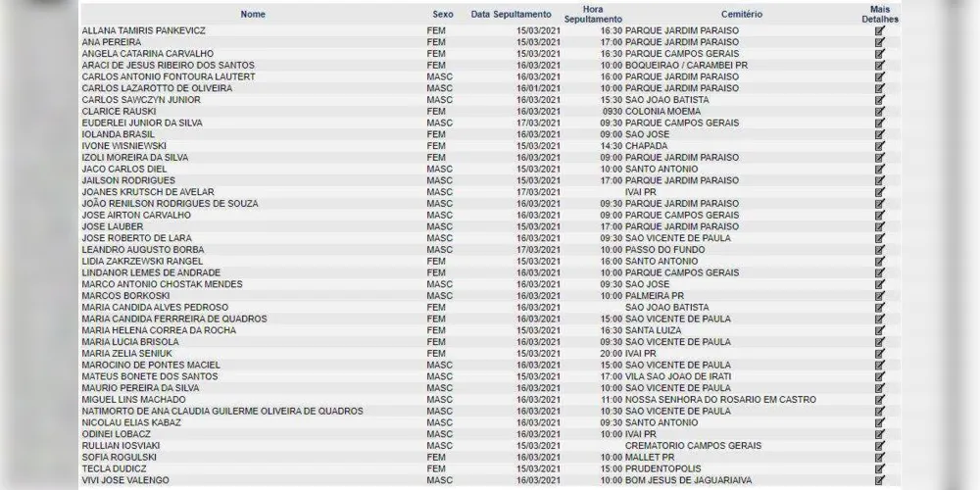
Task: Click the Data Sepultamento column header
Action: 512,15
